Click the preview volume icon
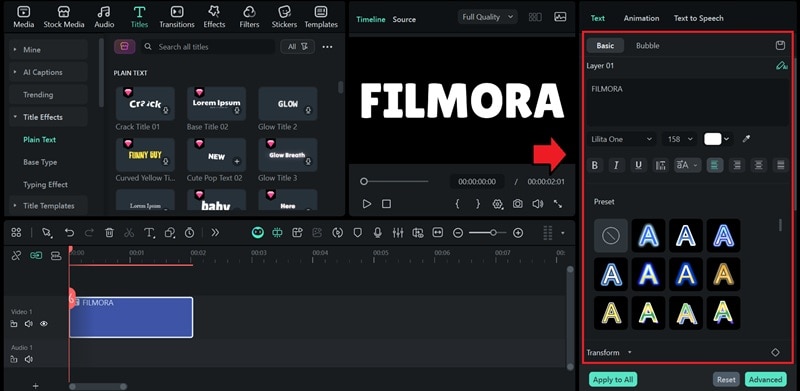Image resolution: width=800 pixels, height=391 pixels. click(x=537, y=204)
